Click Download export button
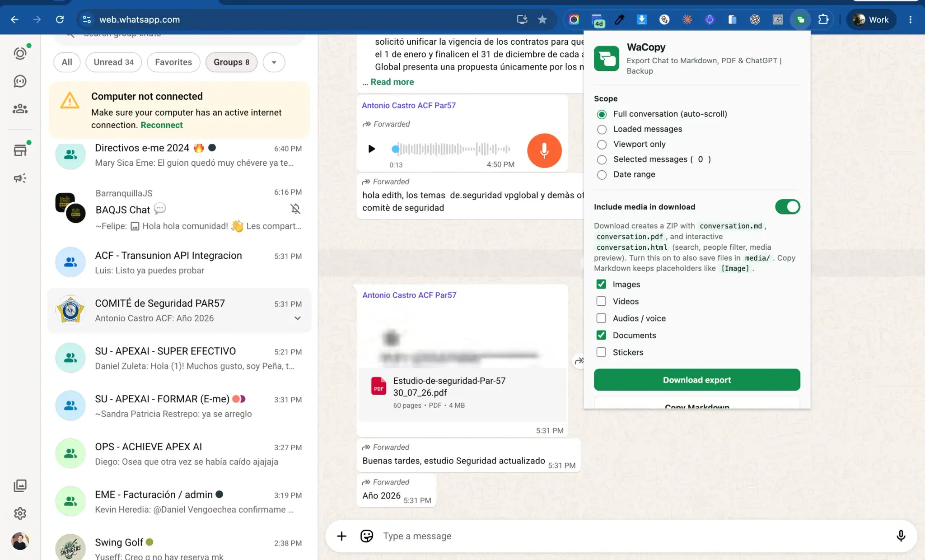This screenshot has width=925, height=560. tap(697, 380)
